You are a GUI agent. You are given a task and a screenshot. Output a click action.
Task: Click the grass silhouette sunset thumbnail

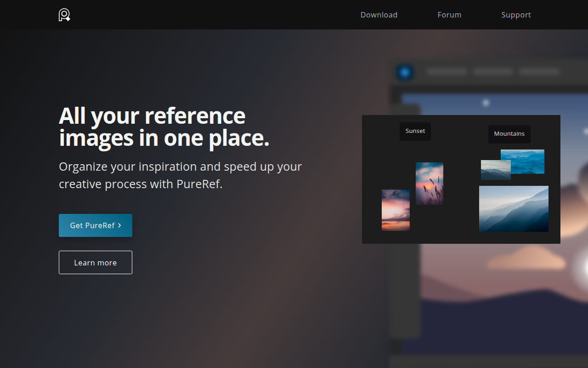click(x=430, y=183)
